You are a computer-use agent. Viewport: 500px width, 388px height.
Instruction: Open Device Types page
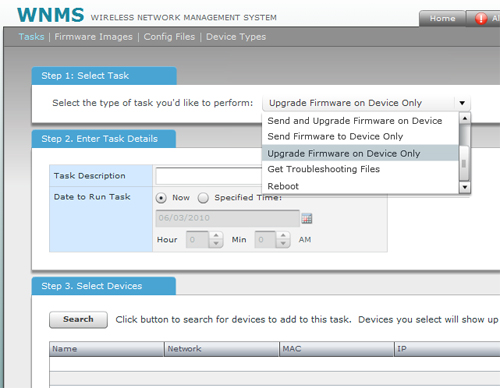pos(236,37)
